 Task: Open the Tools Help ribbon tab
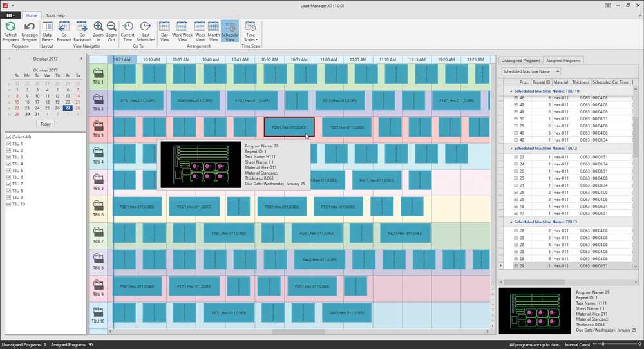point(55,15)
